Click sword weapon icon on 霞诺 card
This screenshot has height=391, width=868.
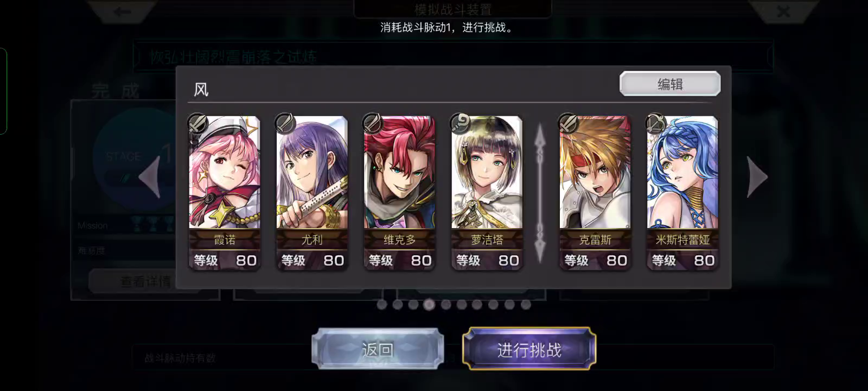[198, 123]
